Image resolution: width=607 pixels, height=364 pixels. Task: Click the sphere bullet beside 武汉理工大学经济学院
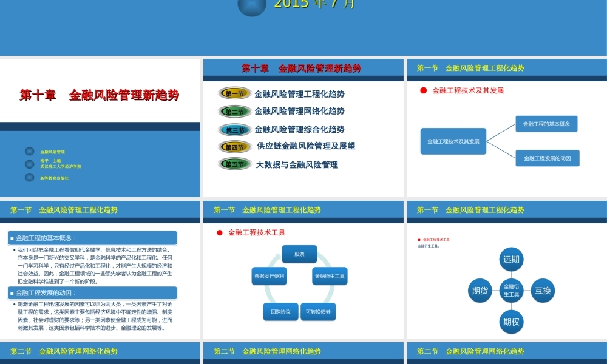coord(29,164)
